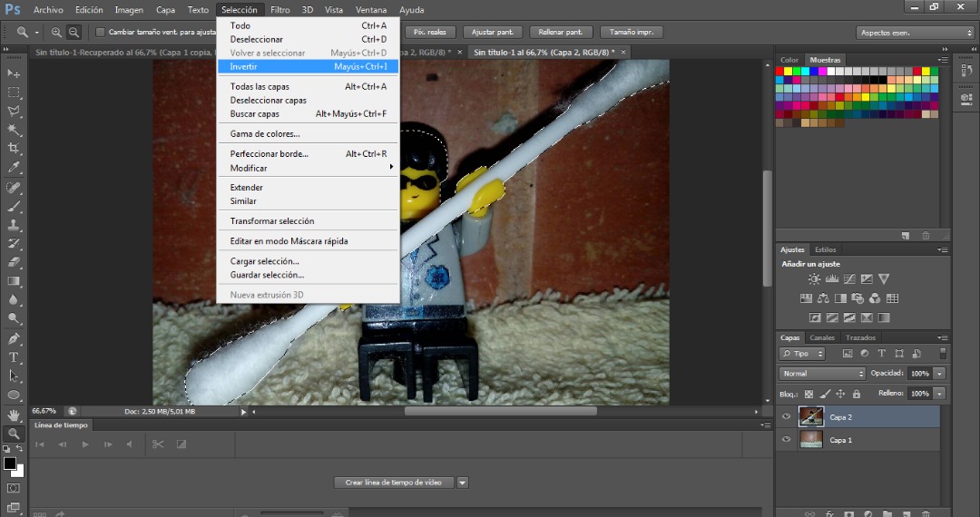Add a Curves adjustment

pyautogui.click(x=849, y=279)
